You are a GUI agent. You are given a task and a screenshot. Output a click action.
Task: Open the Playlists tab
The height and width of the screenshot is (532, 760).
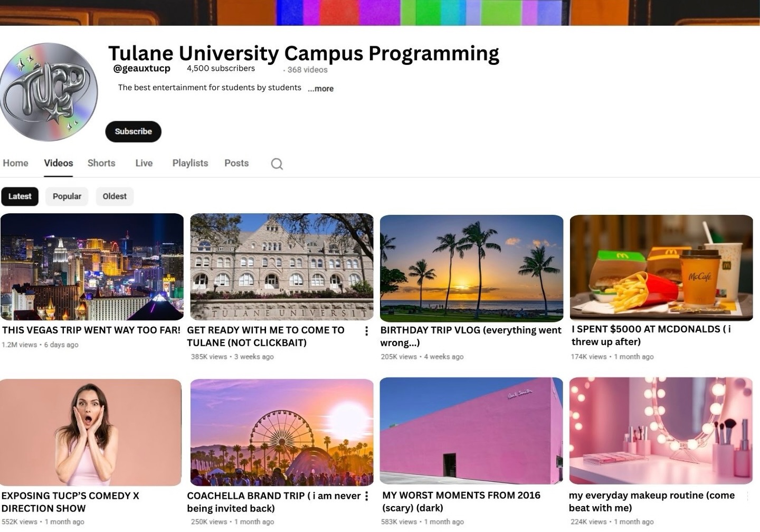190,163
